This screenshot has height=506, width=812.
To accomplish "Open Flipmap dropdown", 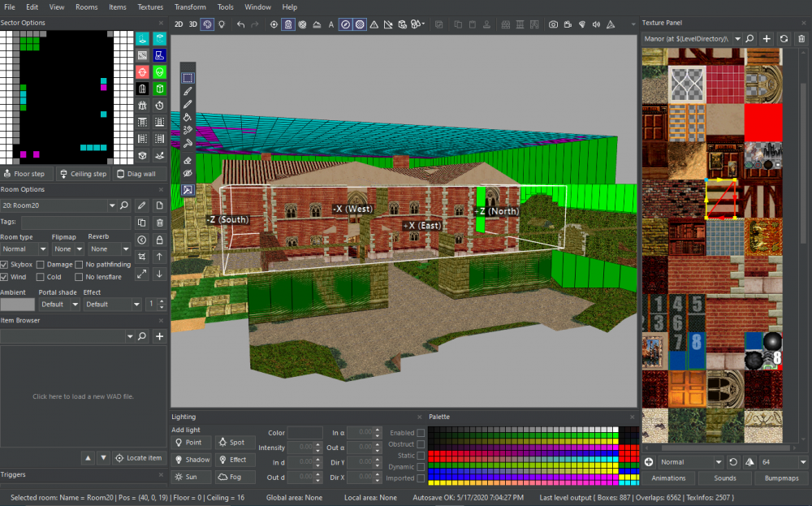I will pos(68,249).
